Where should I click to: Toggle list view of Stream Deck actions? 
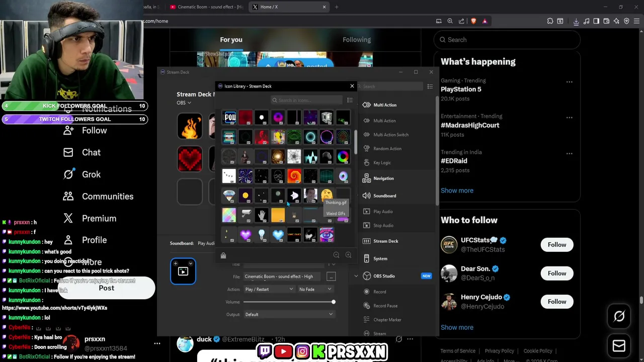[430, 86]
